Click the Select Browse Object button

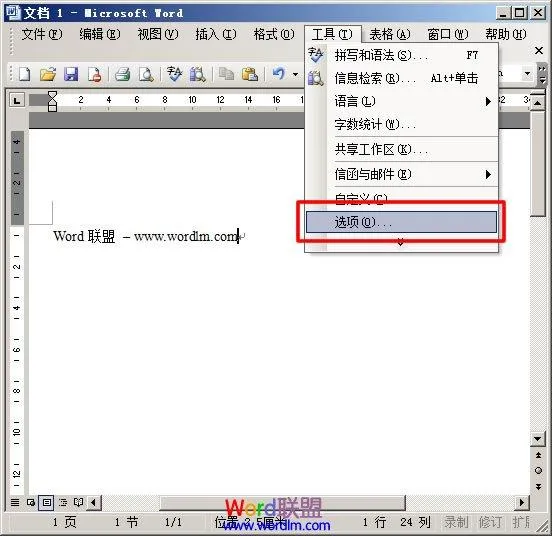tap(538, 471)
